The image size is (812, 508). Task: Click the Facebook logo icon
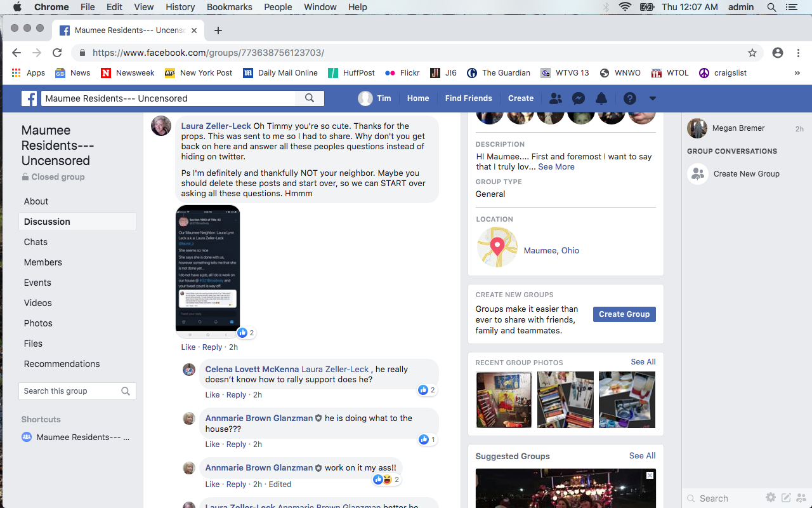tap(29, 98)
